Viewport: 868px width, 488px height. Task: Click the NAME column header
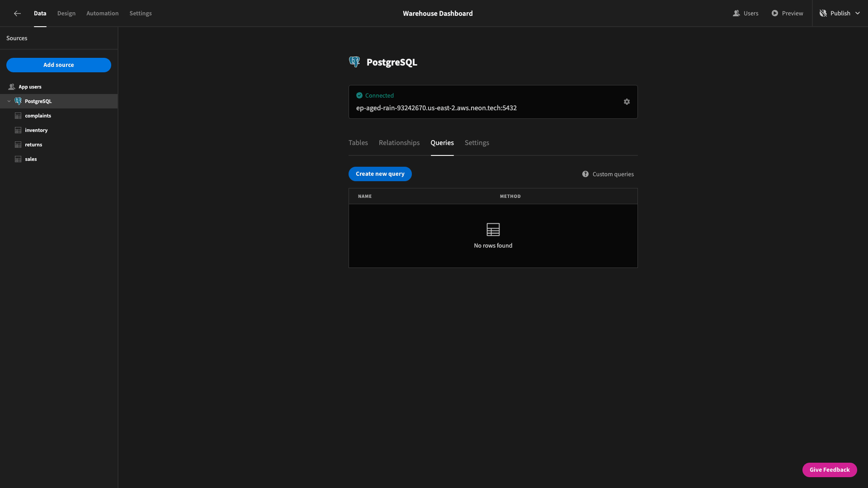click(365, 196)
